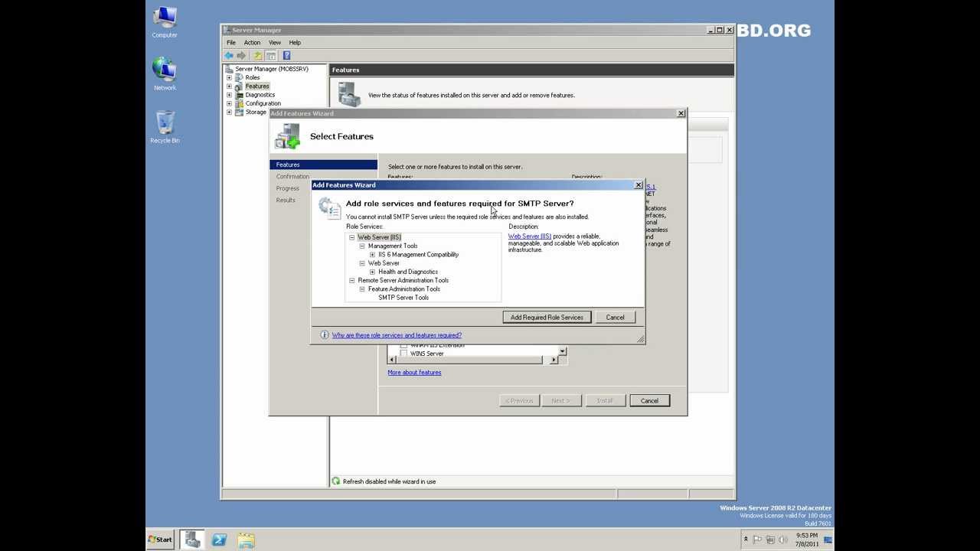Click the blue Help icon in toolbar
The image size is (980, 551).
(286, 56)
